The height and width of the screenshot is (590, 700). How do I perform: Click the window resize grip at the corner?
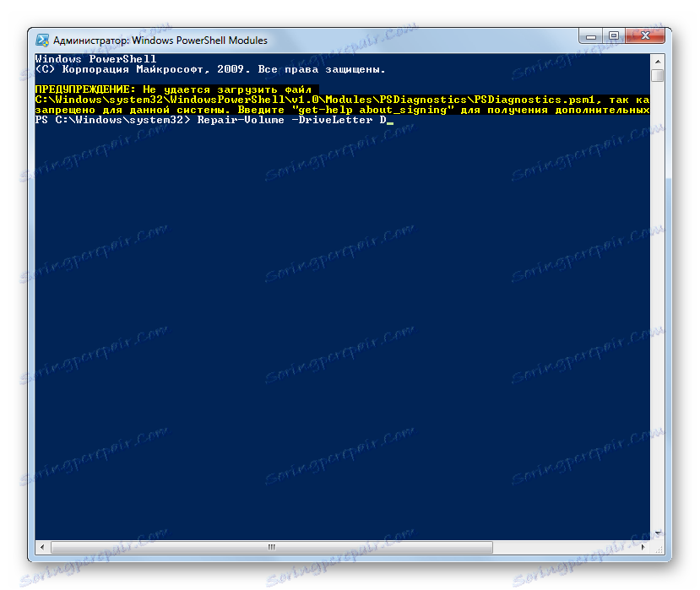pyautogui.click(x=659, y=548)
